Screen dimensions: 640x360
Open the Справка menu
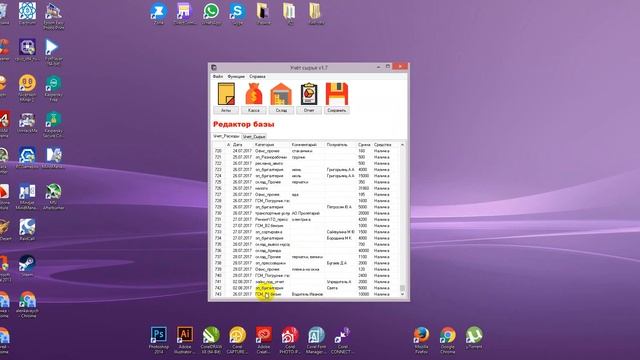pos(257,76)
